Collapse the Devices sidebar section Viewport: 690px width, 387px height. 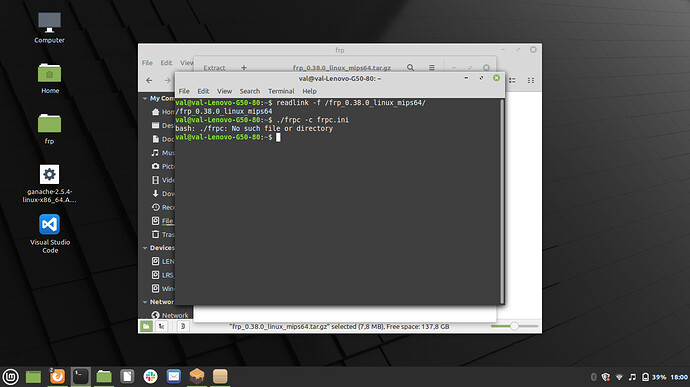pyautogui.click(x=145, y=248)
